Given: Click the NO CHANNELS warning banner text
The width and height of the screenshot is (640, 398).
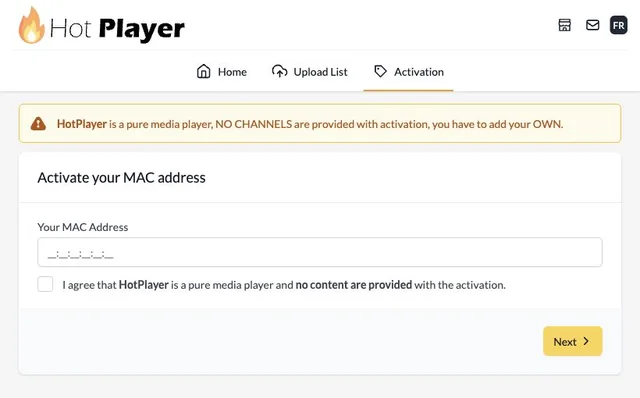Looking at the screenshot, I should tap(310, 124).
